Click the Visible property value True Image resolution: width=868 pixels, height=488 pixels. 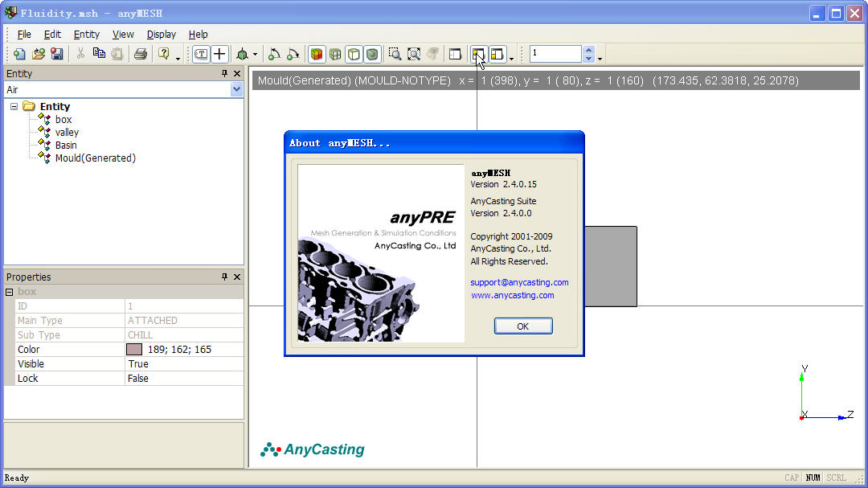138,364
